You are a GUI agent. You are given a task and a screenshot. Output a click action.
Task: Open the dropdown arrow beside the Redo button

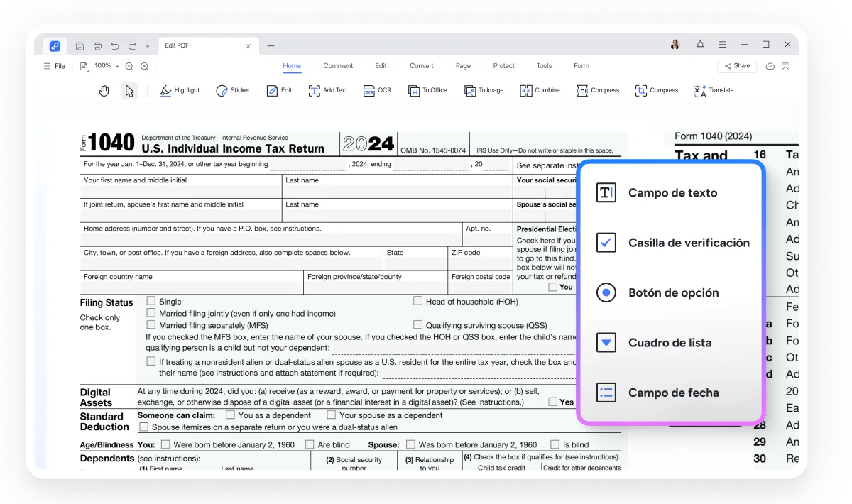(148, 45)
